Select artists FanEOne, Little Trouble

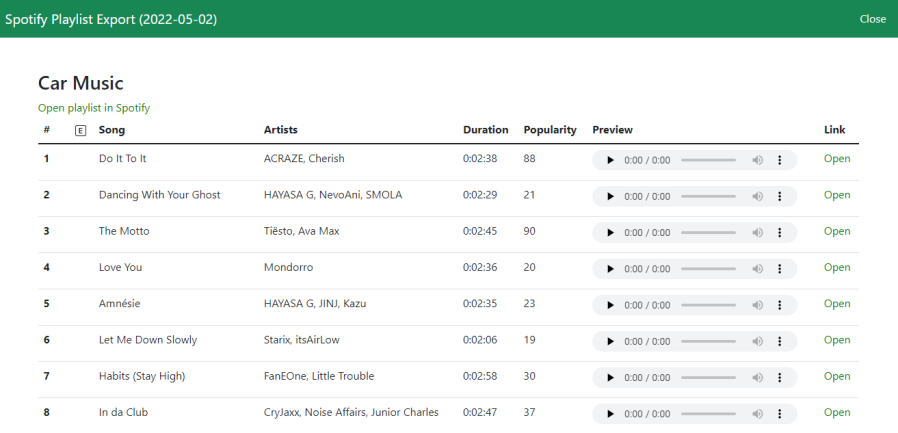319,376
